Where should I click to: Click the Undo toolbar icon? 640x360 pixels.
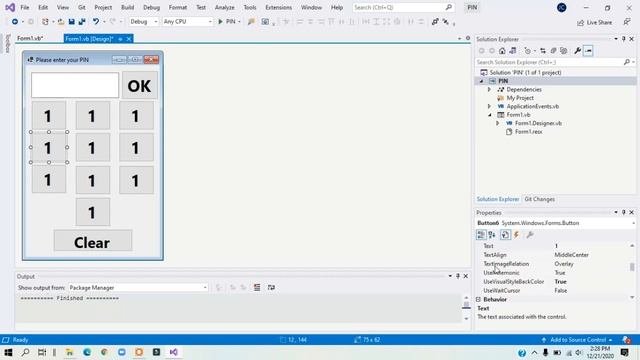pyautogui.click(x=96, y=22)
